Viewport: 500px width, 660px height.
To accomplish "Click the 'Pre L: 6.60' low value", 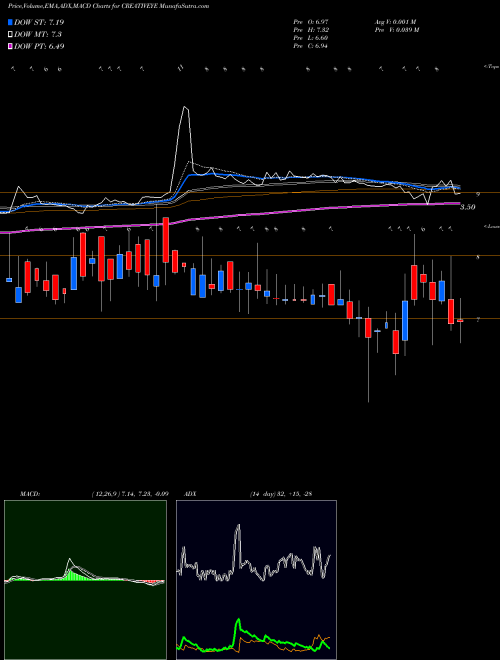I will [x=311, y=38].
